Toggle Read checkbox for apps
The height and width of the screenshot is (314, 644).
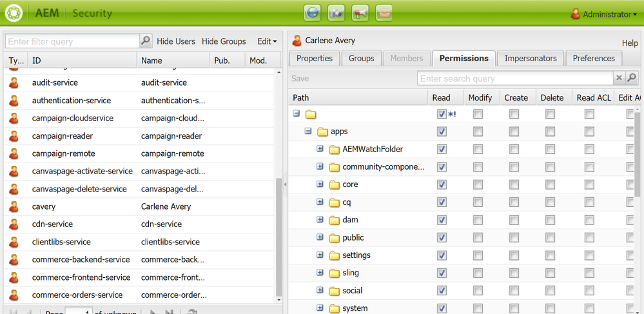point(442,132)
